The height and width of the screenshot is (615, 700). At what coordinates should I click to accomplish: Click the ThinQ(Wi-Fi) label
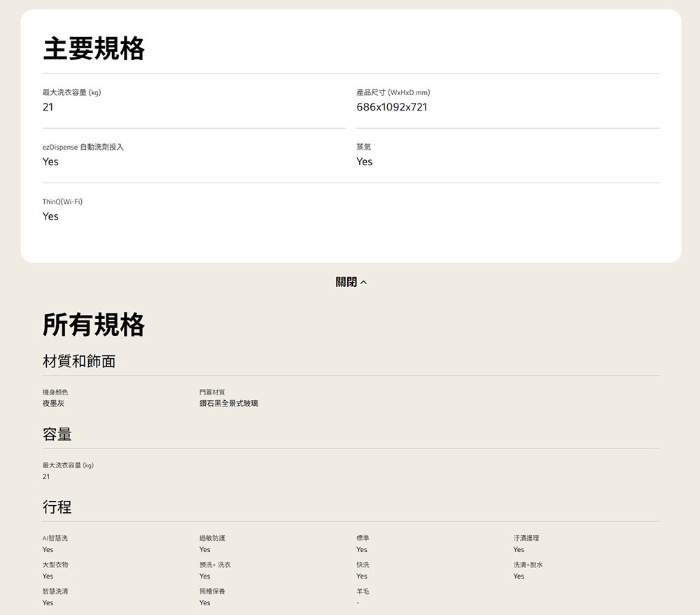(62, 202)
